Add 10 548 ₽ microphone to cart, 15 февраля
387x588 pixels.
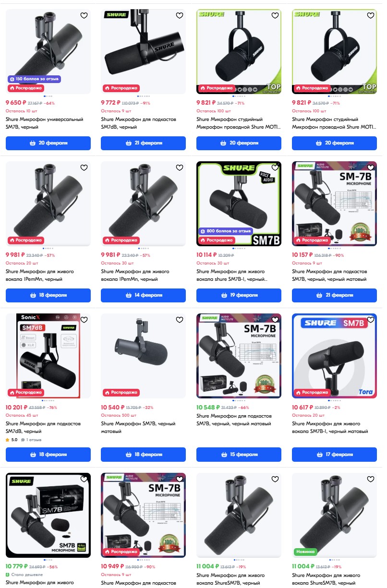[x=239, y=455]
